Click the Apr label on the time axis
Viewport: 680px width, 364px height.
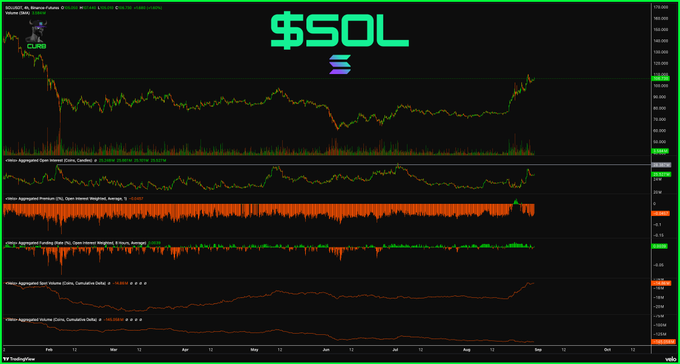pyautogui.click(x=185, y=349)
